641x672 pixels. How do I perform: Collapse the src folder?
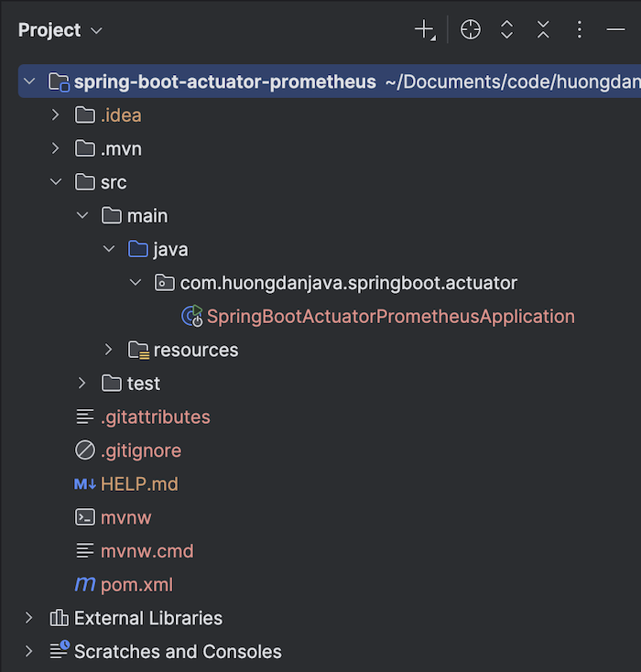(56, 182)
